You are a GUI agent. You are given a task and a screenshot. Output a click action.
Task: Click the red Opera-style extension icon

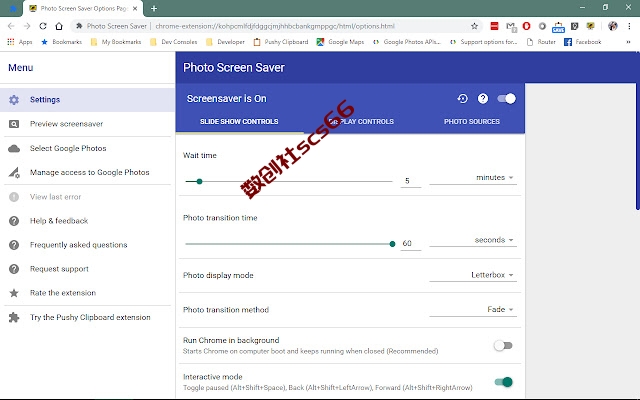click(x=527, y=26)
